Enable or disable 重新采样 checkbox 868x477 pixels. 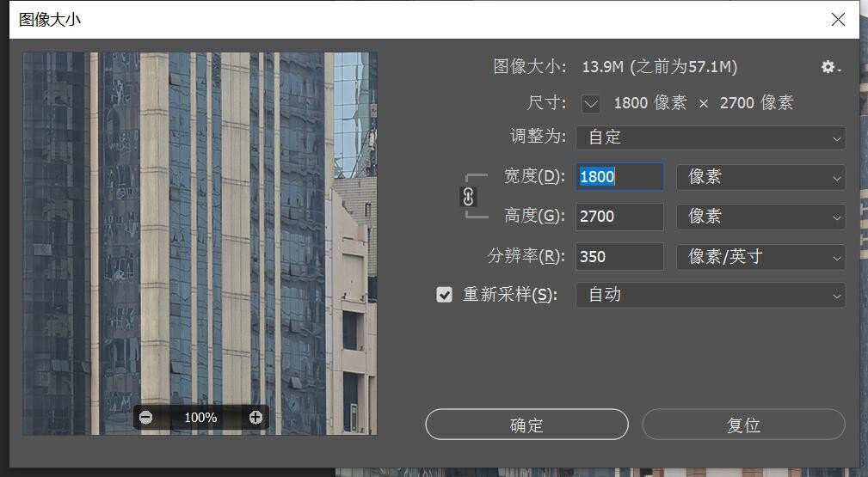(444, 295)
